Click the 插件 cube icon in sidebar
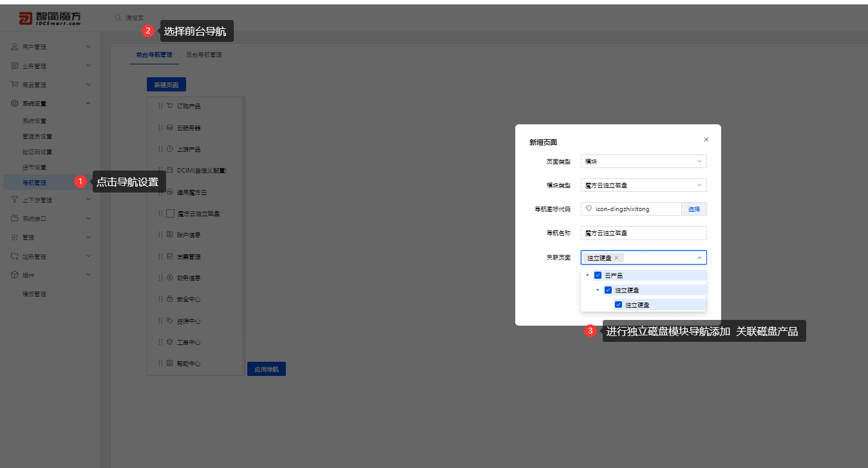The width and height of the screenshot is (868, 468). coord(15,275)
